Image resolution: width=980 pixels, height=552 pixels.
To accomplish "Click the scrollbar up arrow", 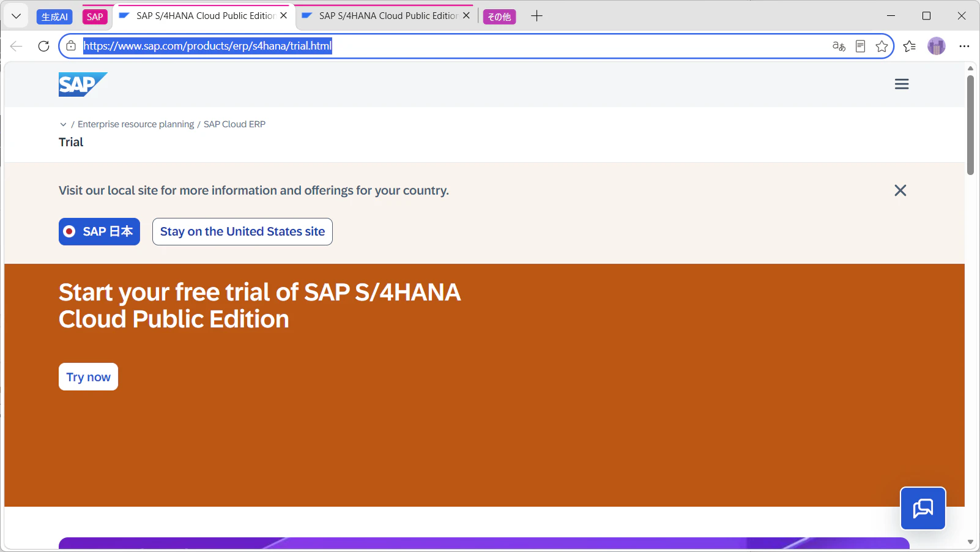I will pos(970,68).
